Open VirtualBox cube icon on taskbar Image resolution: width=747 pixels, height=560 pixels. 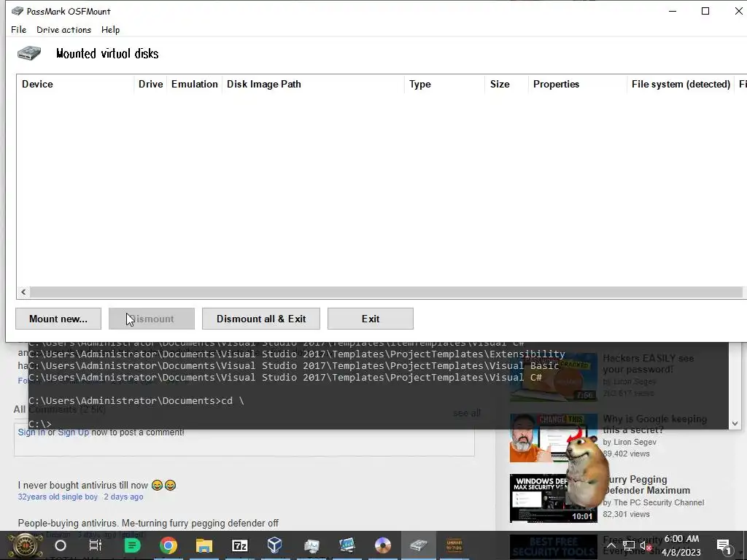coord(275,545)
